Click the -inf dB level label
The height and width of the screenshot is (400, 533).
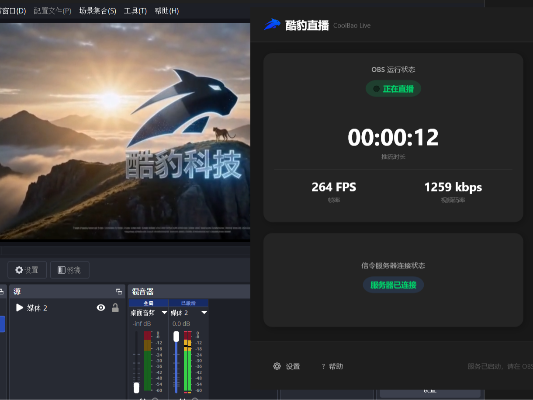pyautogui.click(x=142, y=324)
